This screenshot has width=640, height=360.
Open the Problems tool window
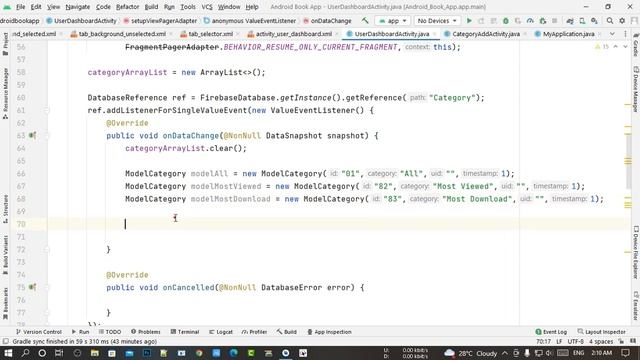coord(146,332)
